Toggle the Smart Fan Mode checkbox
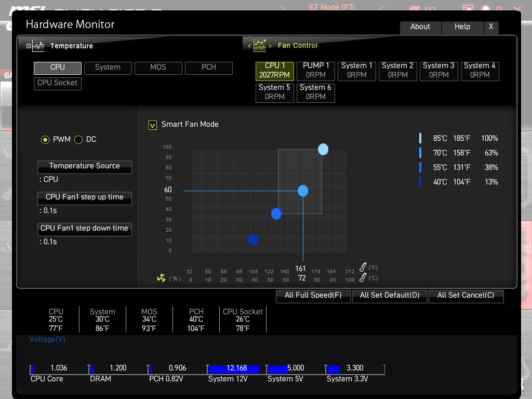Screen dimensions: 532x399 pos(153,125)
